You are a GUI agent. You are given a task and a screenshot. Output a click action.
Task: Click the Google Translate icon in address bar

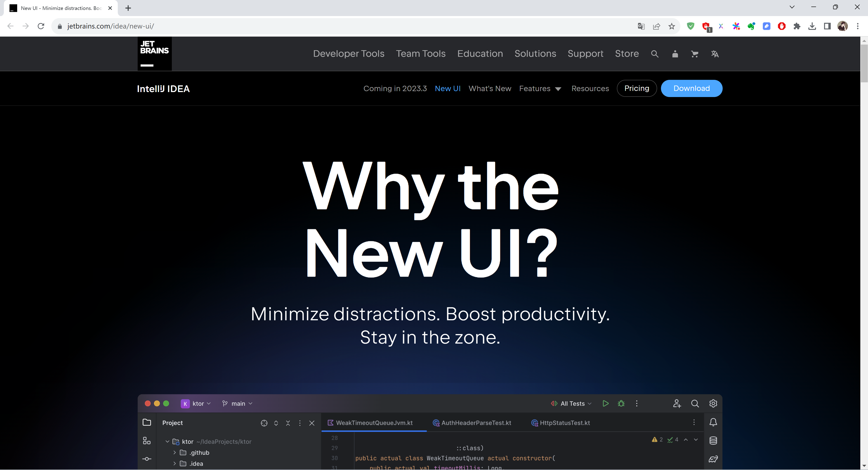(641, 26)
